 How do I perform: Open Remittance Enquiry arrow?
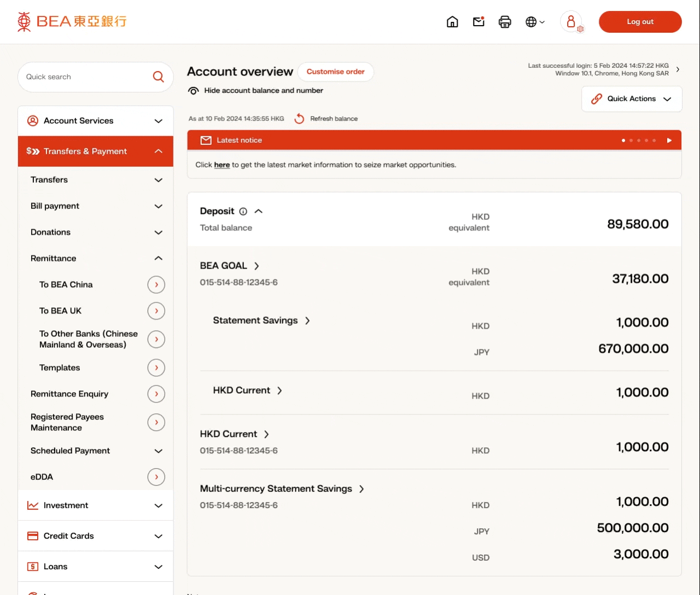156,394
